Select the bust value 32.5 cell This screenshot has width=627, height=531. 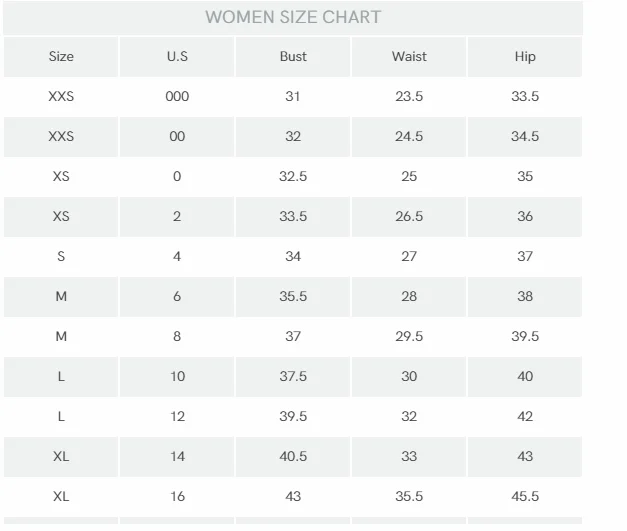[x=293, y=177]
